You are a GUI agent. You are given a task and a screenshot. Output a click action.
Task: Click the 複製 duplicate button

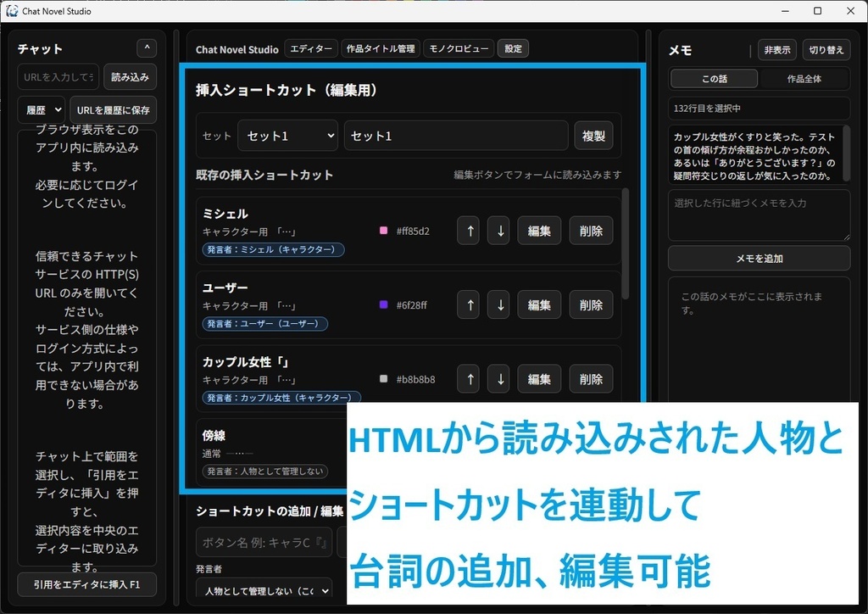pos(593,136)
